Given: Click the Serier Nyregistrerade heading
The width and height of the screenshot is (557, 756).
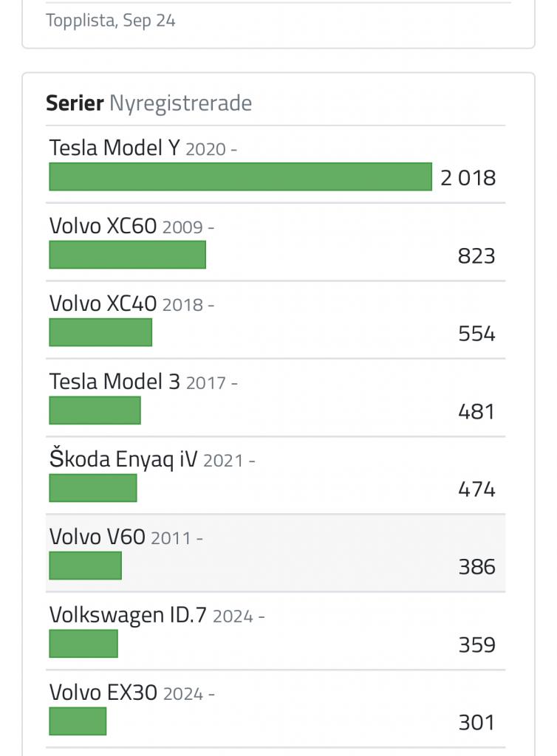Looking at the screenshot, I should (148, 103).
